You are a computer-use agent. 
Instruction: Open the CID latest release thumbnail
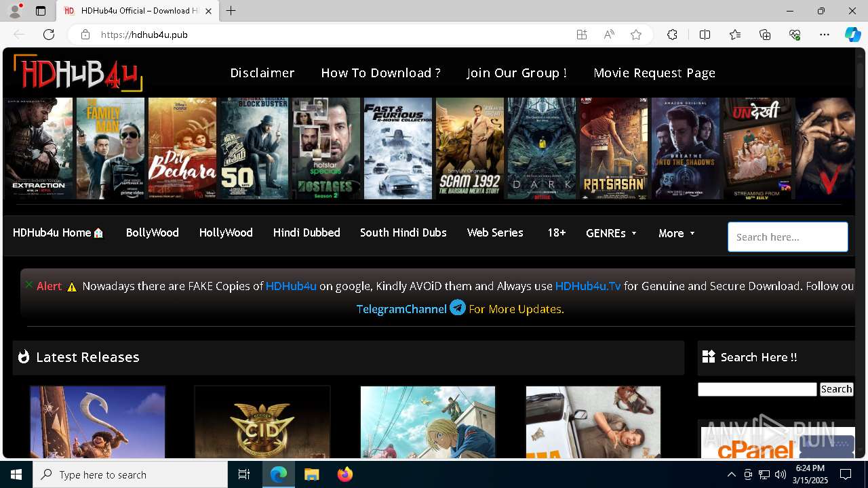click(x=262, y=422)
